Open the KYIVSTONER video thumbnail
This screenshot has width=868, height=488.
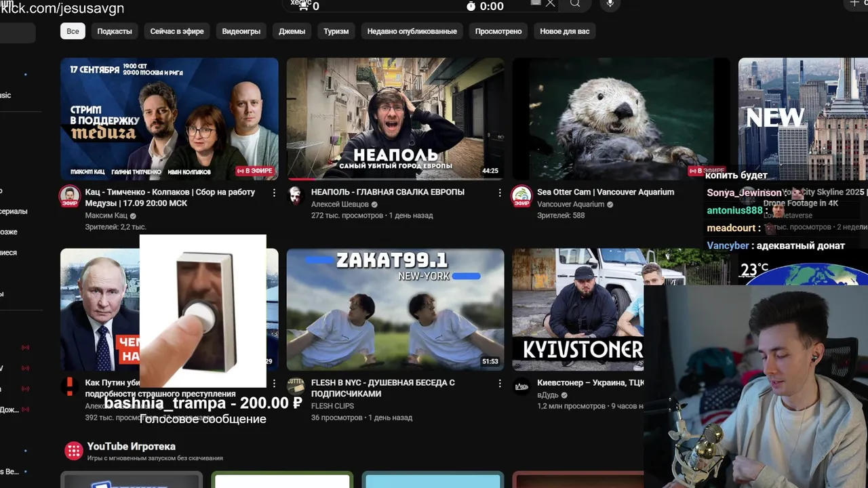pos(578,310)
